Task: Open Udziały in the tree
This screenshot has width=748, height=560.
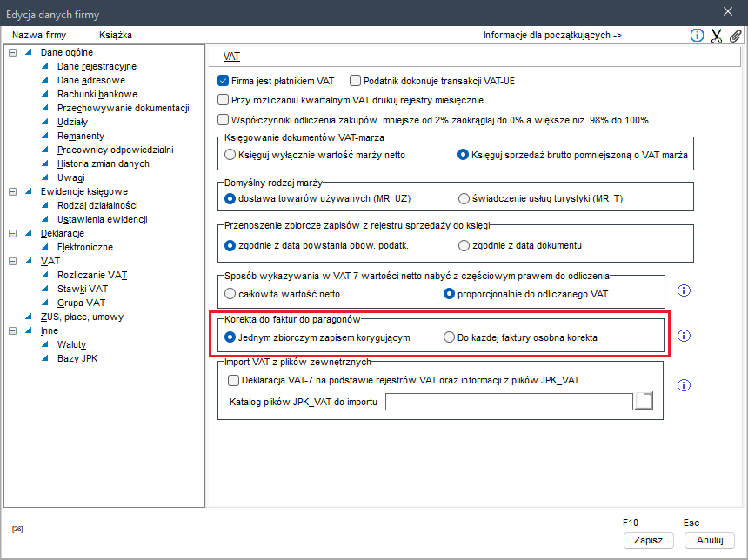Action: tap(72, 122)
